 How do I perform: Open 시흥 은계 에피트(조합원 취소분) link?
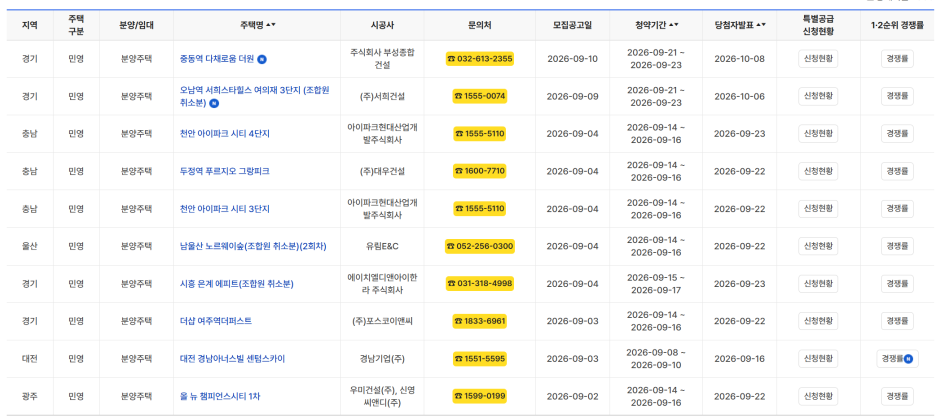[236, 283]
